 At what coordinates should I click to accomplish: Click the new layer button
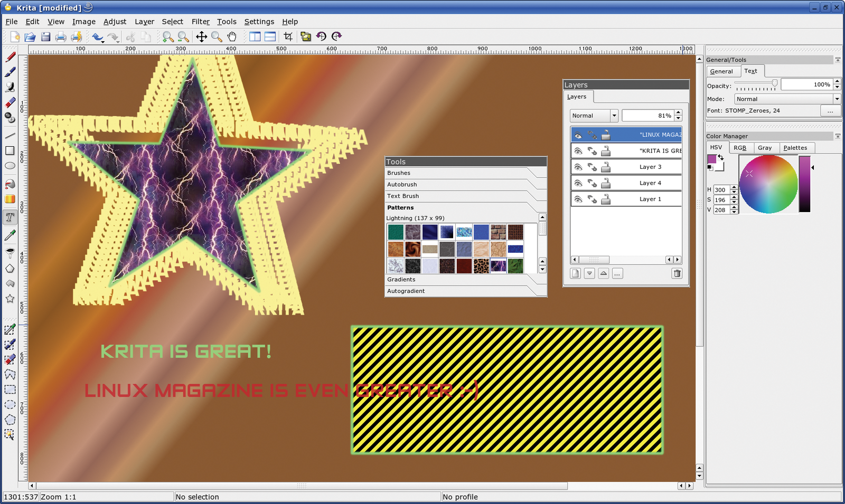(576, 273)
